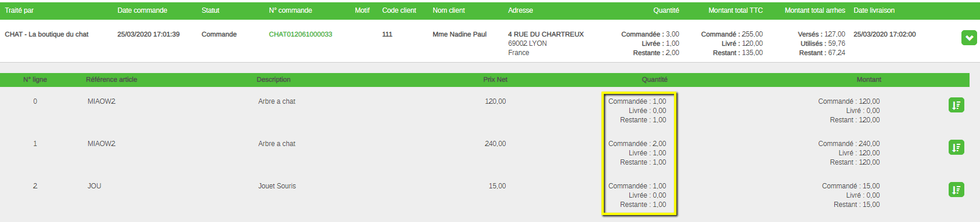Screen dimensions: 980x222
Task: Open line 2 detail icon for JOU
Action: (x=956, y=190)
